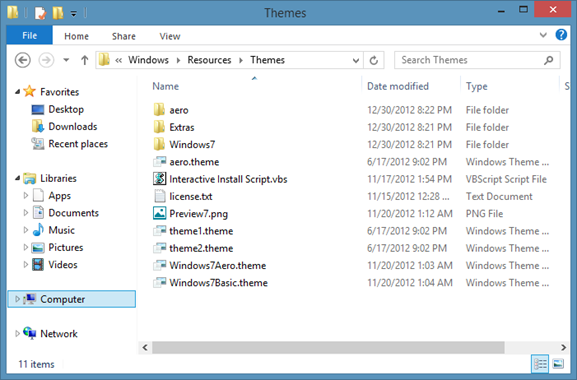Switch to the Share ribbon tab
Viewport: 577px width, 380px height.
coord(124,36)
